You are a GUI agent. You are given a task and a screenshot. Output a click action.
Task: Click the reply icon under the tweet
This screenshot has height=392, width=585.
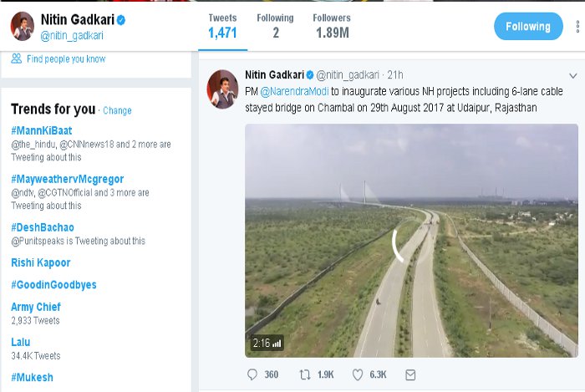click(252, 374)
